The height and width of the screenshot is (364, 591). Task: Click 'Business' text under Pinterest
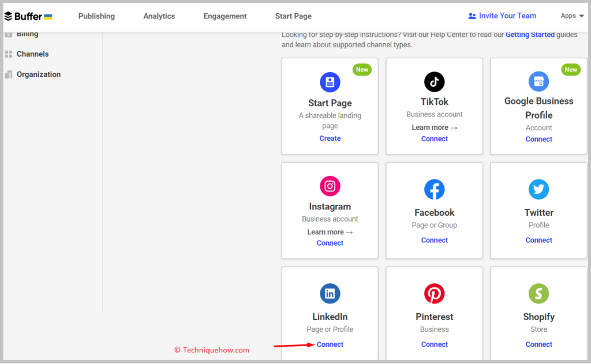click(434, 329)
